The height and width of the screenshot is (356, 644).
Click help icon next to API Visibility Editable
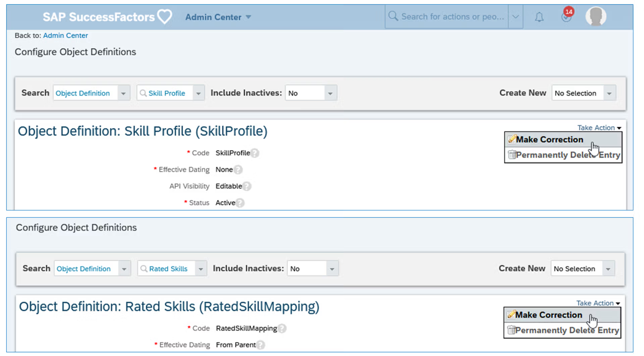pyautogui.click(x=247, y=186)
